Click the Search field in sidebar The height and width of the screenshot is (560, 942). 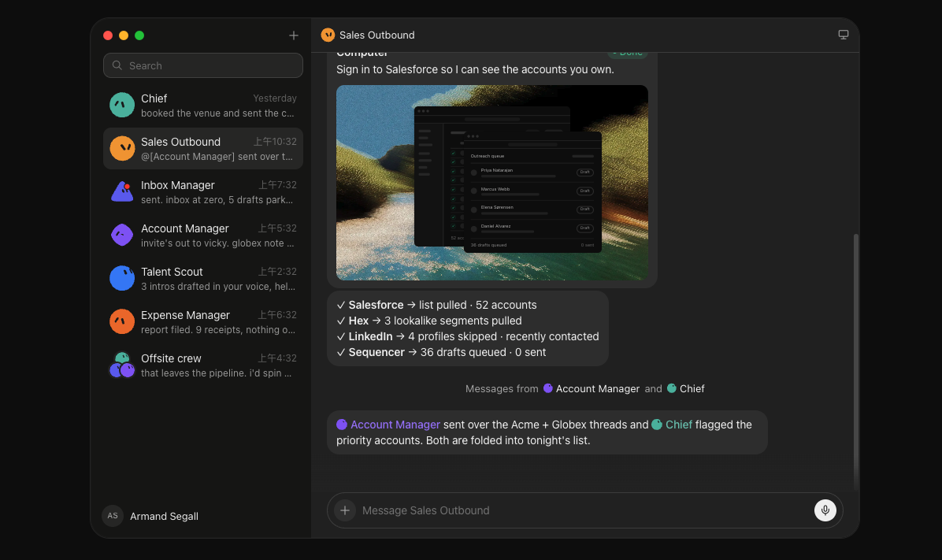pyautogui.click(x=203, y=65)
